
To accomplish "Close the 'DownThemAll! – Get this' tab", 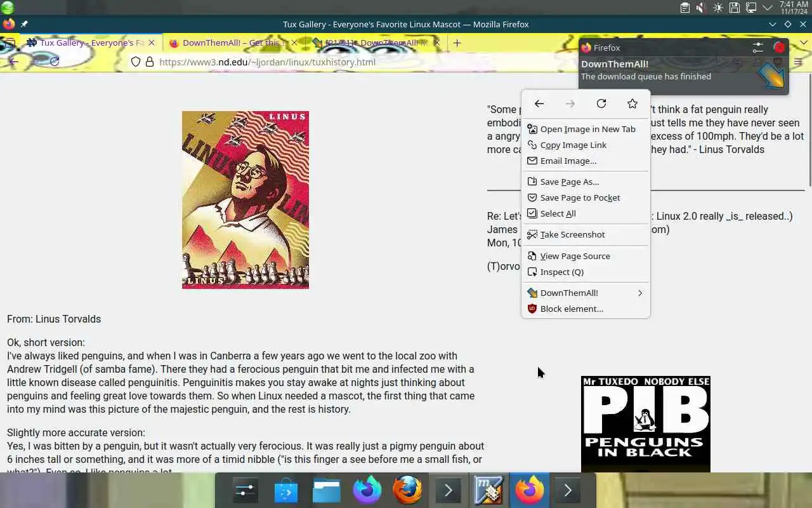I will pos(294,43).
